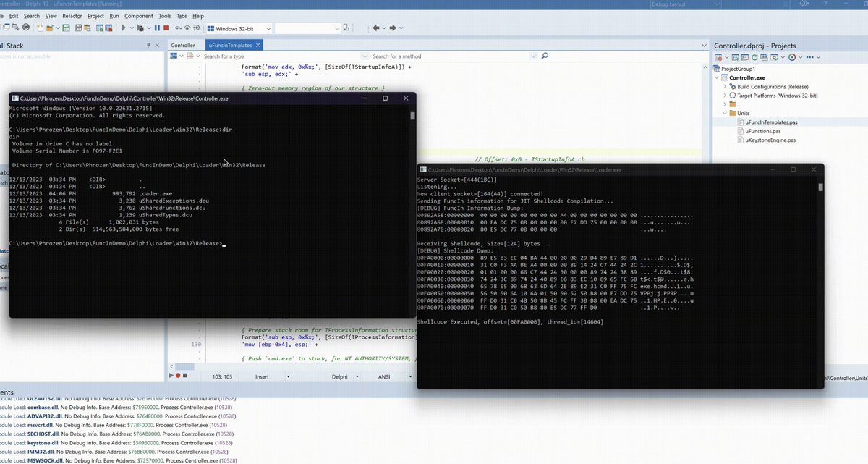Click the Open file folder icon
Viewport: 868px width, 464px height.
pyautogui.click(x=50, y=28)
